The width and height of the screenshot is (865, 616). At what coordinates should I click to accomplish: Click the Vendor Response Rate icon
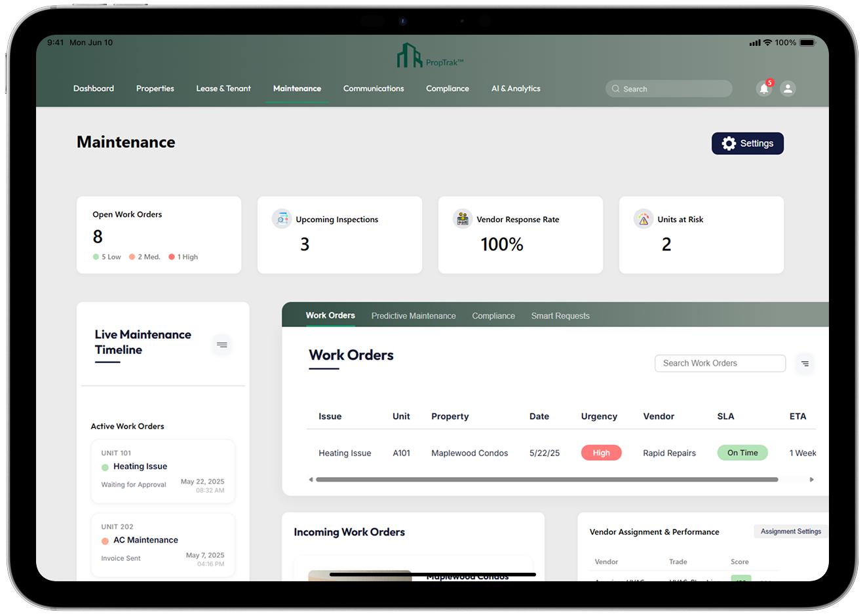click(463, 219)
